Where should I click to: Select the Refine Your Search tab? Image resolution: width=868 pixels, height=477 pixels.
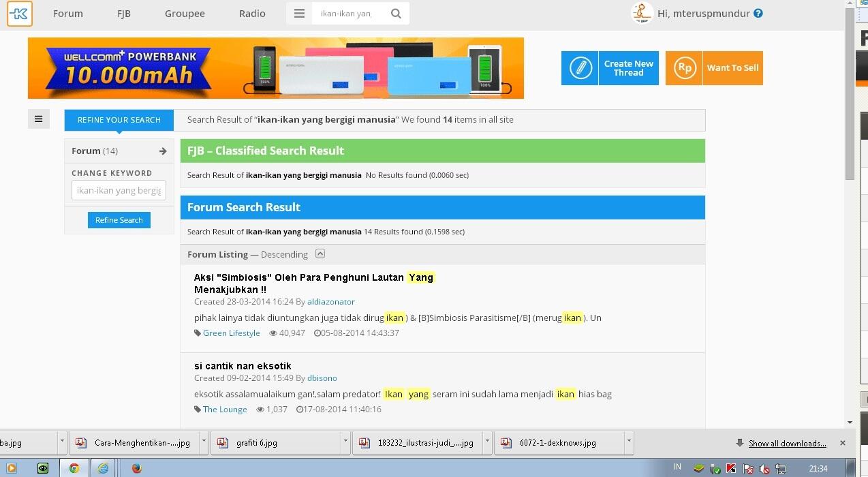pyautogui.click(x=119, y=120)
